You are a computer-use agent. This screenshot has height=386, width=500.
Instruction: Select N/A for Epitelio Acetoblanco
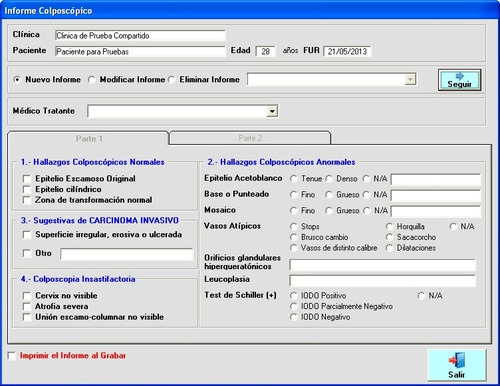click(x=366, y=179)
